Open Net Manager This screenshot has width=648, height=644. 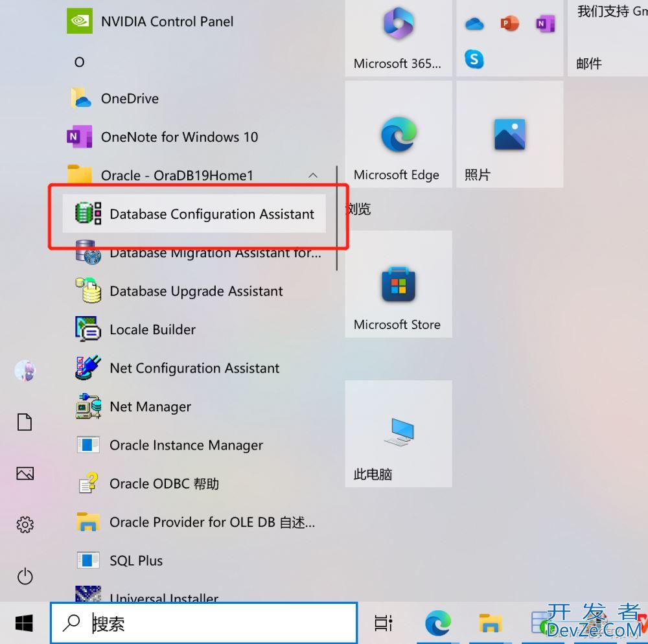tap(194, 406)
